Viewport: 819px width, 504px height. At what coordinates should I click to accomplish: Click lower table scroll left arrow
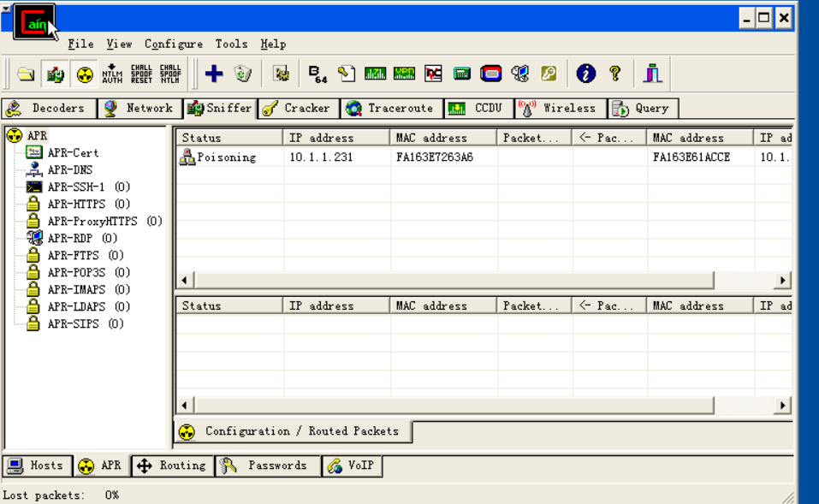pyautogui.click(x=184, y=405)
